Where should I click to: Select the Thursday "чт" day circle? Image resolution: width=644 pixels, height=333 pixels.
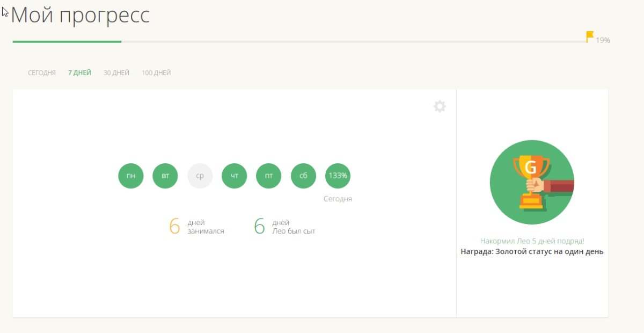point(234,176)
